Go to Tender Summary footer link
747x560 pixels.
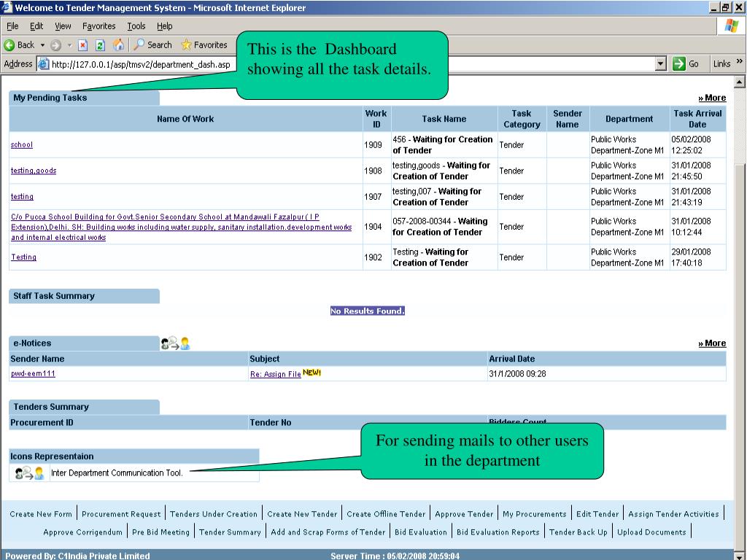[x=230, y=532]
